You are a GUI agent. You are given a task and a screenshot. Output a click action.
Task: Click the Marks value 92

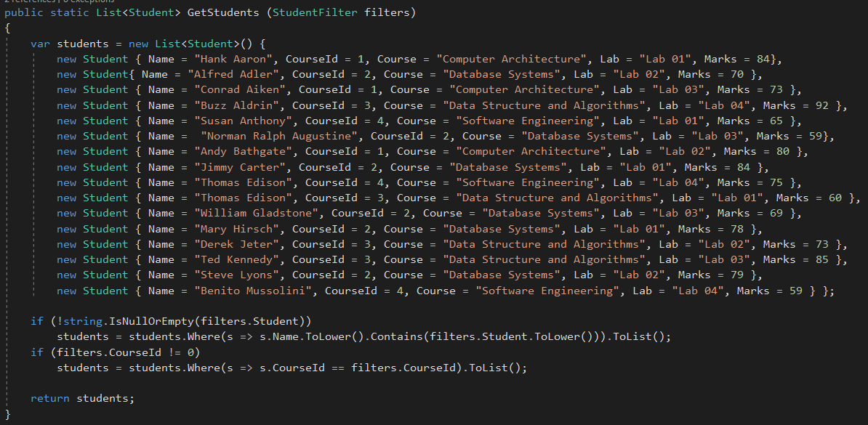point(823,105)
